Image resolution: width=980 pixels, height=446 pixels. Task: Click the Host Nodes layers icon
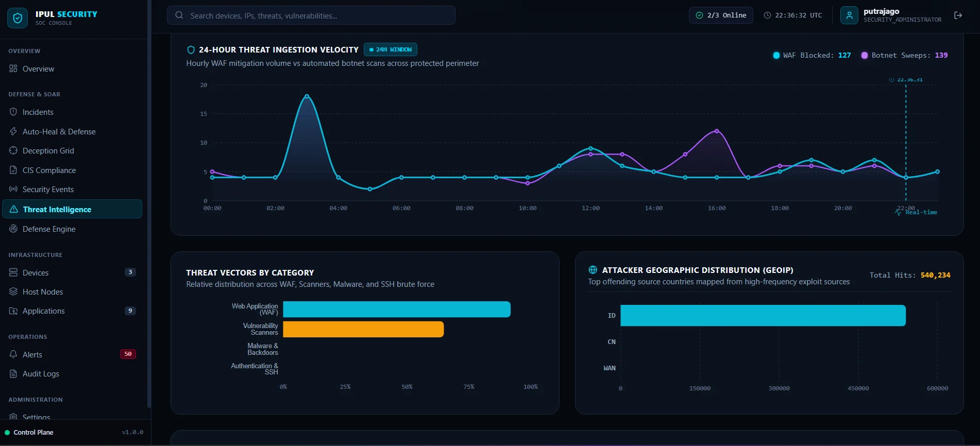point(13,291)
